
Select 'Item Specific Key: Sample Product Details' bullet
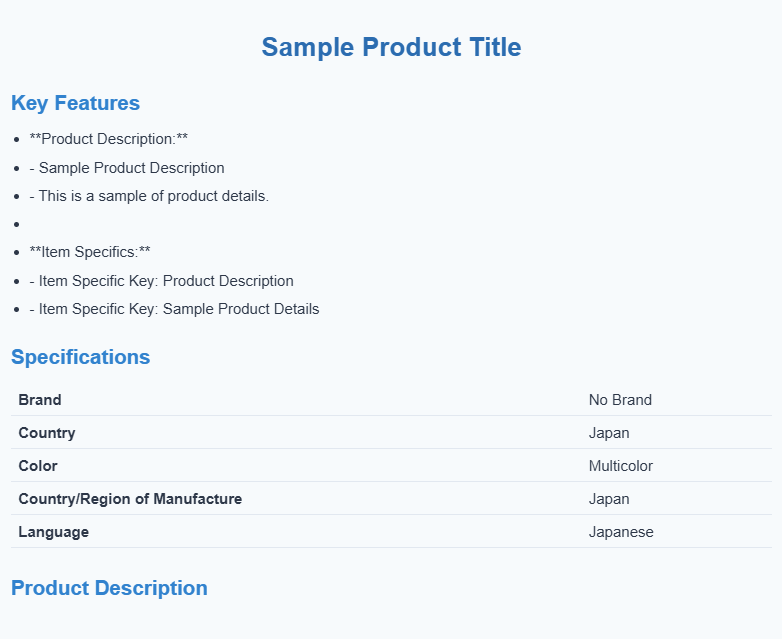pos(174,309)
